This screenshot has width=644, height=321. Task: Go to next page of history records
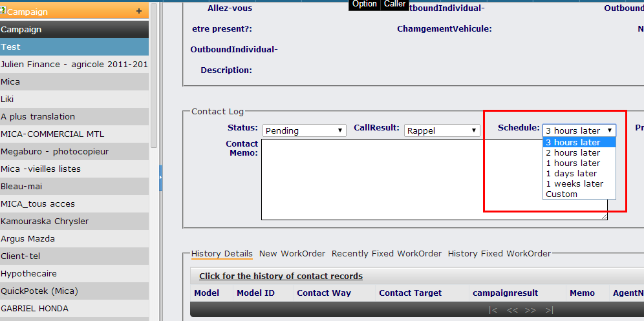530,311
